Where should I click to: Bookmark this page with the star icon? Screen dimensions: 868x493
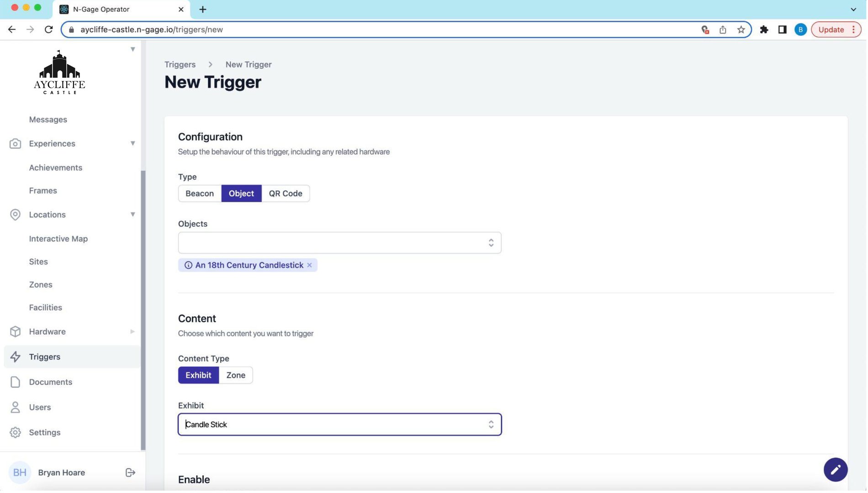[x=742, y=30]
